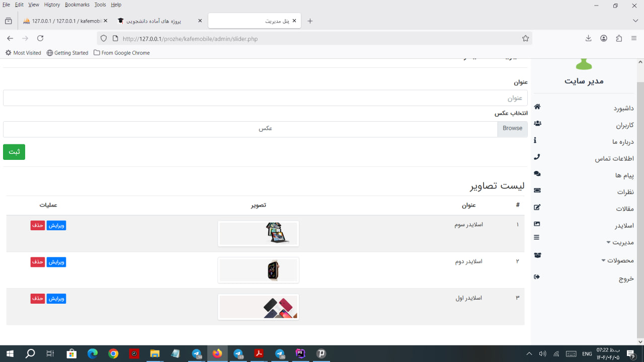The height and width of the screenshot is (362, 644).
Task: Expand the محصولات dropdown menu
Action: pos(617,260)
